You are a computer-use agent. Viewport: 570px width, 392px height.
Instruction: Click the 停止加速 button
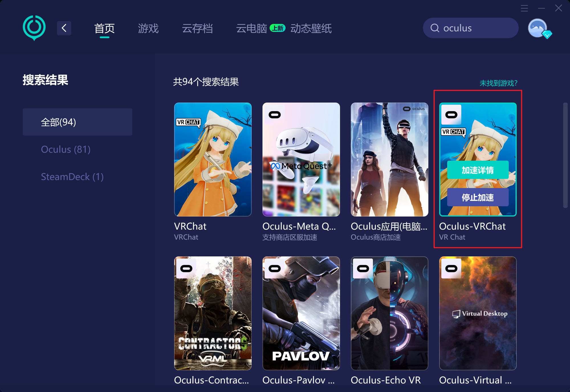pyautogui.click(x=478, y=197)
